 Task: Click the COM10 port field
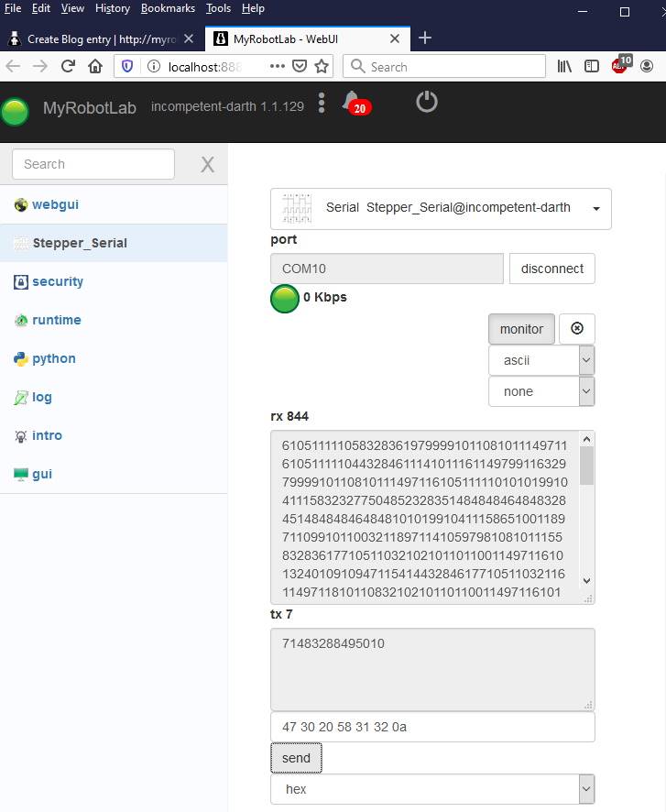coord(387,269)
